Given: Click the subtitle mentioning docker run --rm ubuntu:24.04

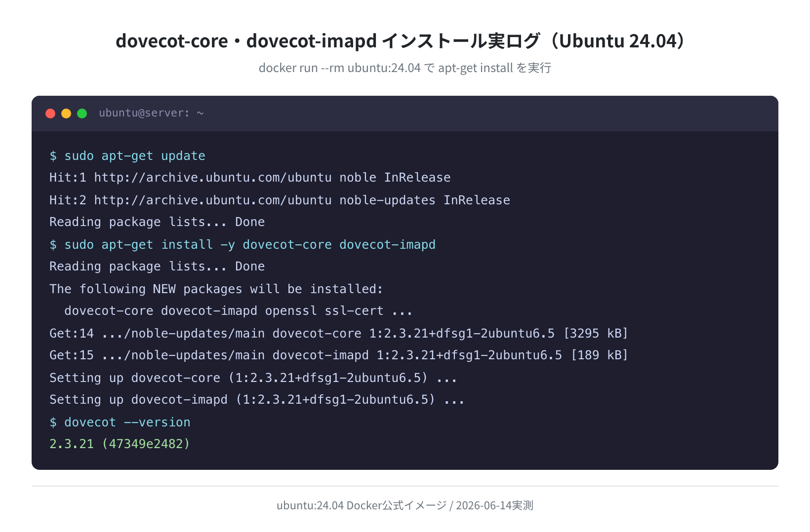Looking at the screenshot, I should pos(405,68).
